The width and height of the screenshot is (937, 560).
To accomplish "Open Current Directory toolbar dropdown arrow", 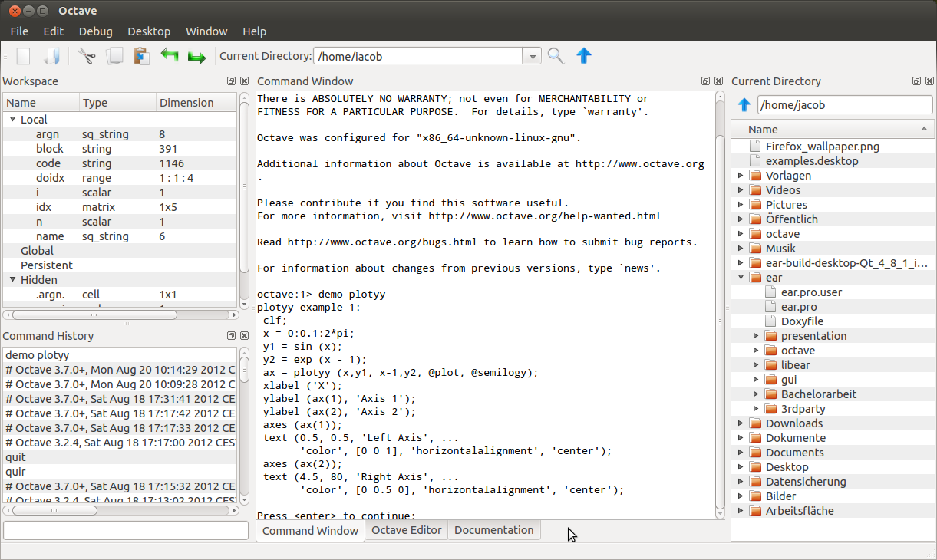I will (x=533, y=56).
